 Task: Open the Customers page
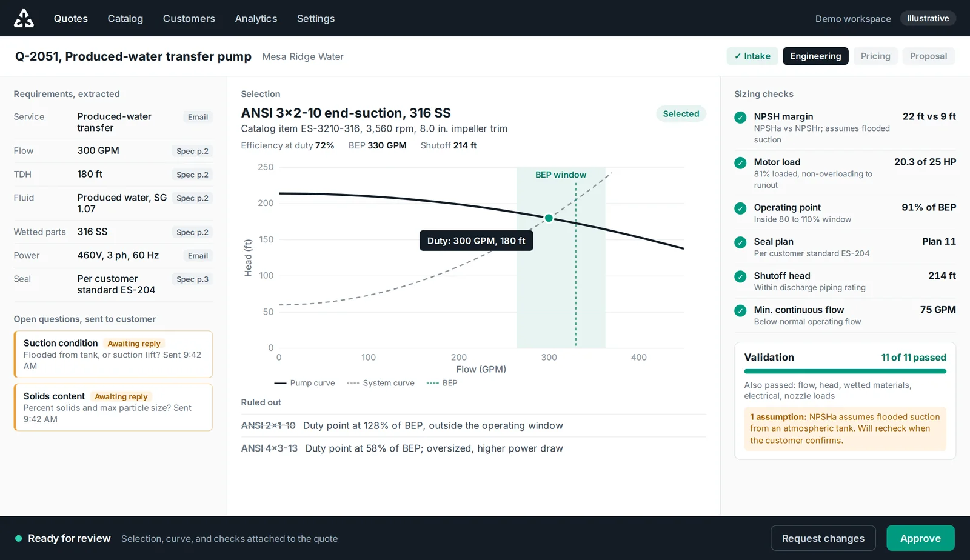[189, 18]
